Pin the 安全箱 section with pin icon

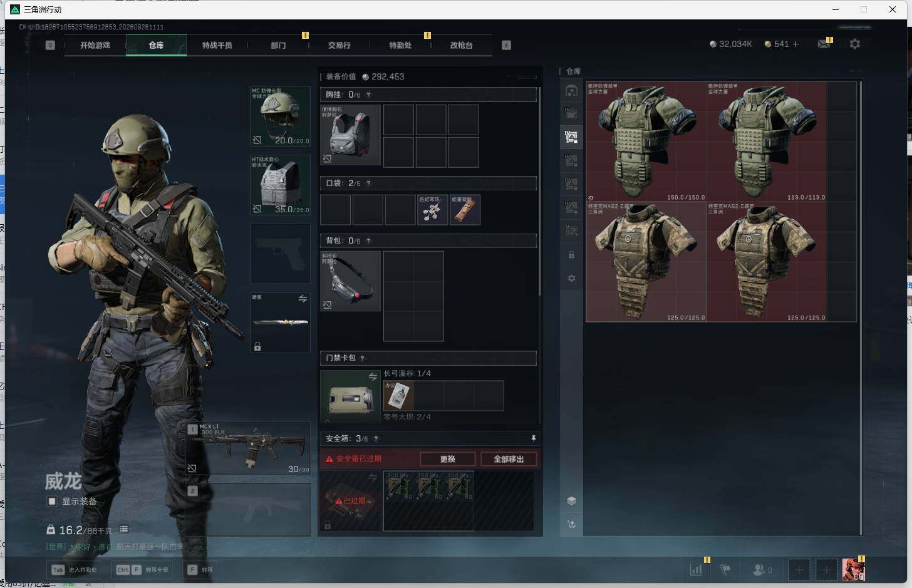[533, 438]
